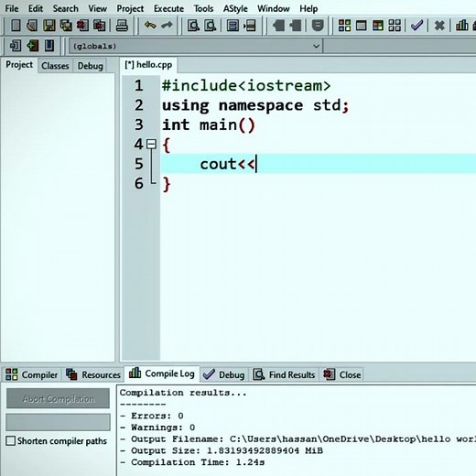Open the AStyle menu
Screen dimensions: 476x476
click(x=235, y=8)
